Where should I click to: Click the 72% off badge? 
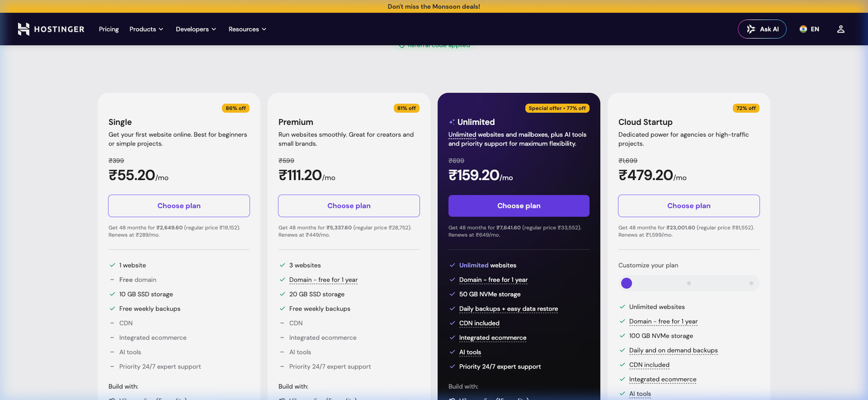click(746, 108)
